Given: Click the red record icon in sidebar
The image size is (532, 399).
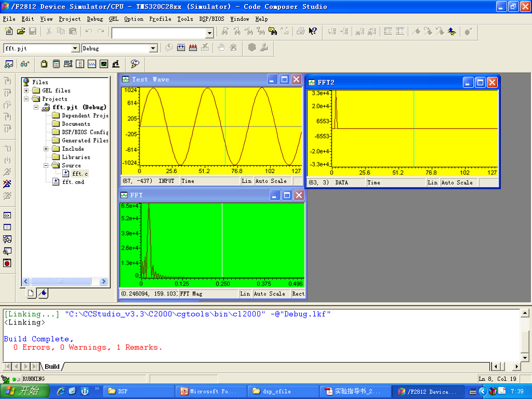Looking at the screenshot, I should click(7, 263).
